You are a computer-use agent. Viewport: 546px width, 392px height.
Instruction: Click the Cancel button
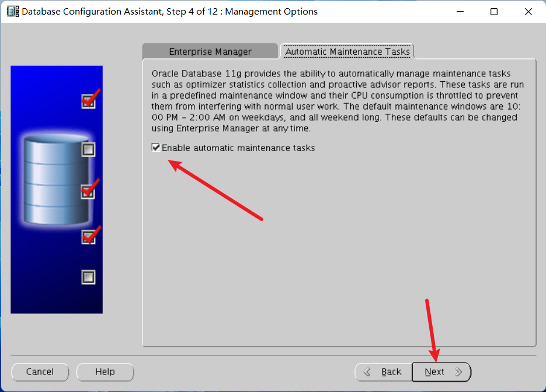(x=40, y=372)
